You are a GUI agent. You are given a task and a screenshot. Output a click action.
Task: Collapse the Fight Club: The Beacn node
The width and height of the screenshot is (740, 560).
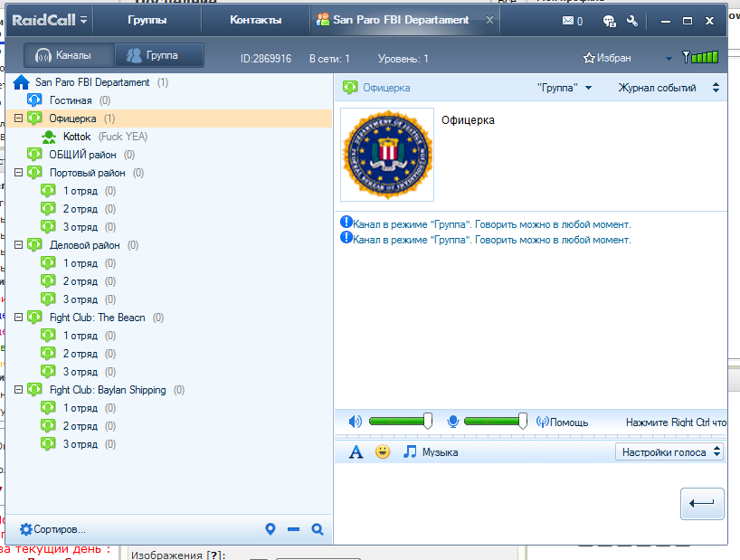coord(18,317)
